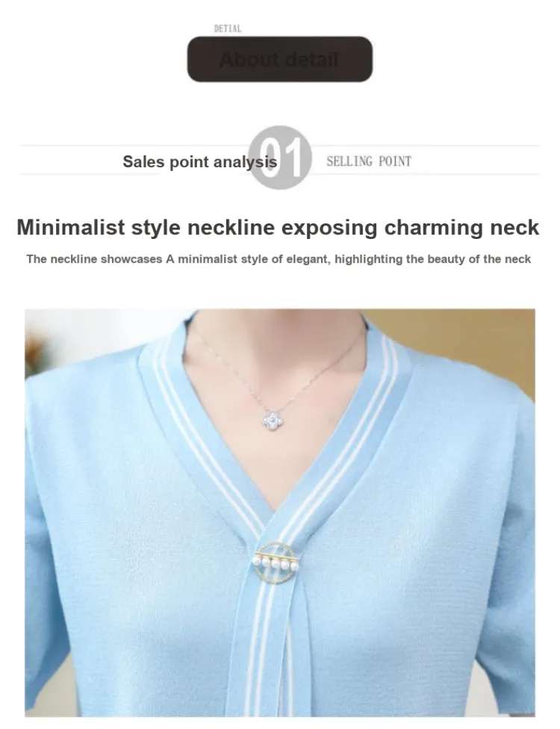Click the gray 01 circle badge
Screen dimensions: 560x729
(280, 158)
